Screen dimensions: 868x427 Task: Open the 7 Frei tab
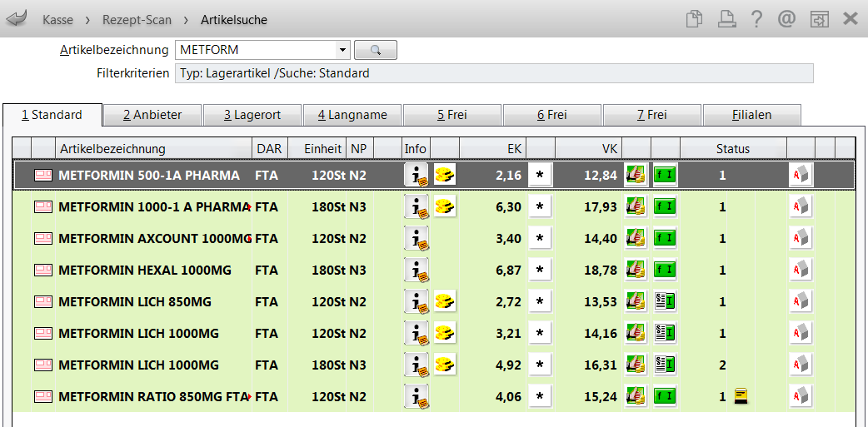tap(652, 115)
